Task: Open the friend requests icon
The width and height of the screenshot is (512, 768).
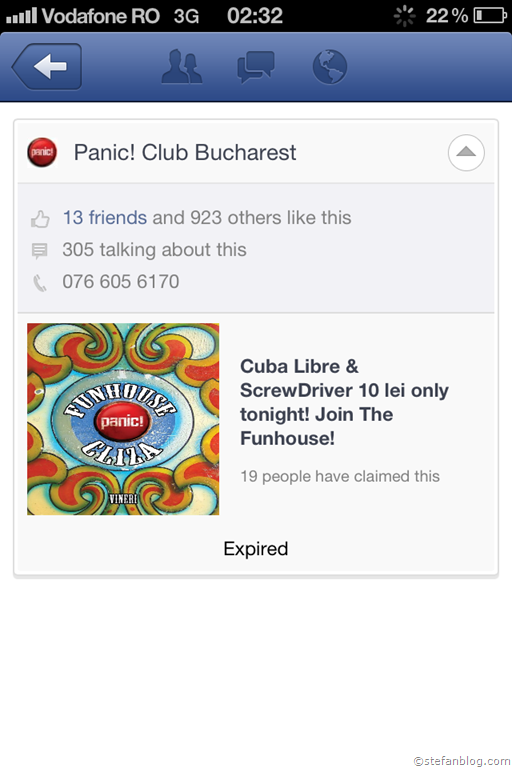Action: [181, 66]
